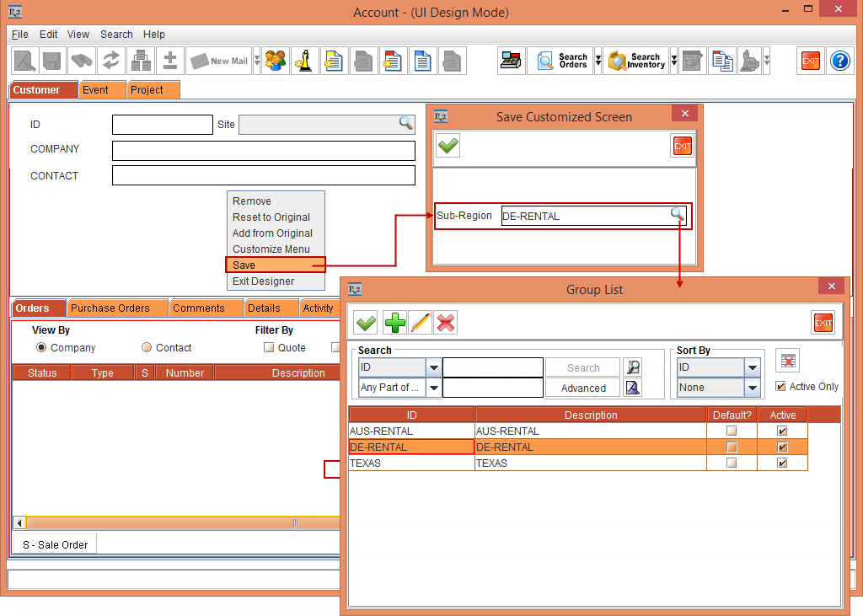Click the Advanced search button
Image resolution: width=863 pixels, height=616 pixels.
[x=583, y=388]
